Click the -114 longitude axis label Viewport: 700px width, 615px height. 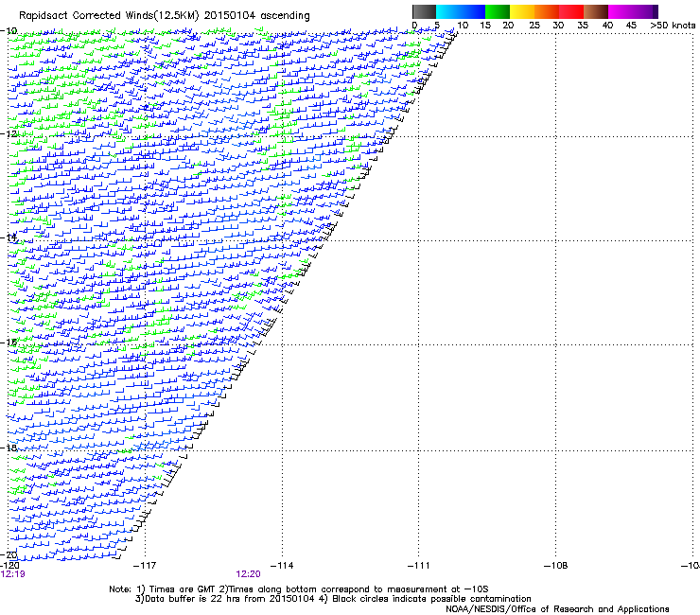282,566
